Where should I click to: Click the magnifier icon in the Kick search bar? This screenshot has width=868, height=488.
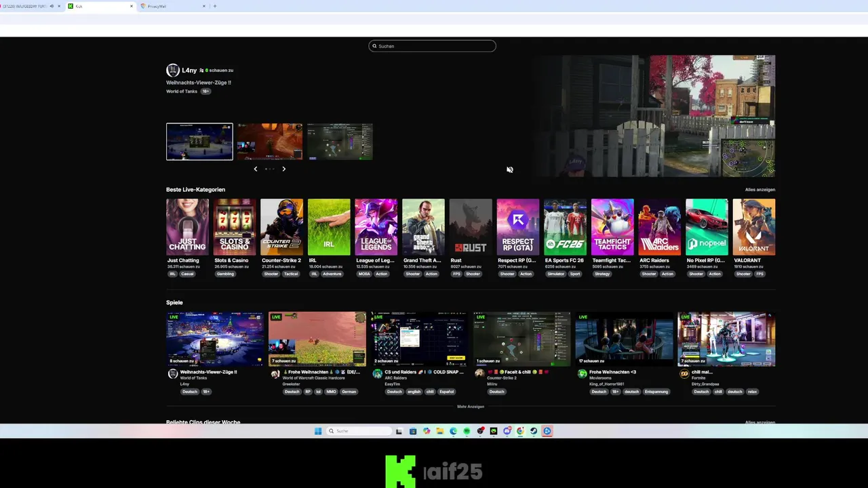click(374, 46)
